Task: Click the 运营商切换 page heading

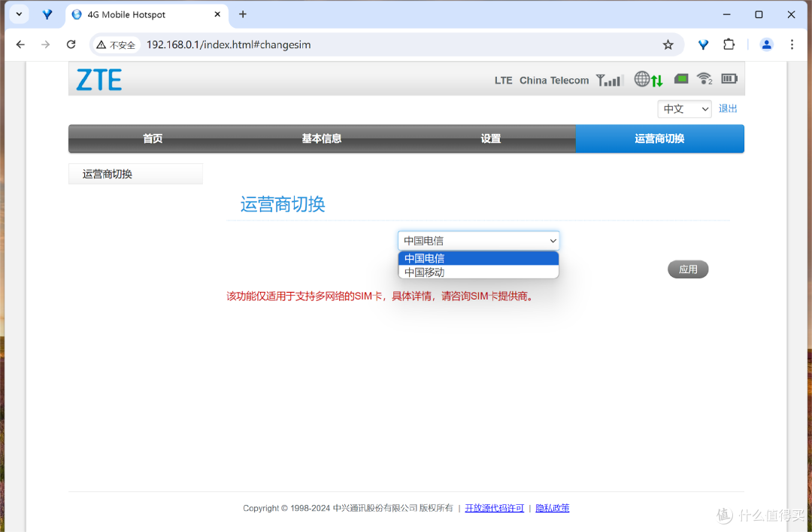Action: [283, 204]
